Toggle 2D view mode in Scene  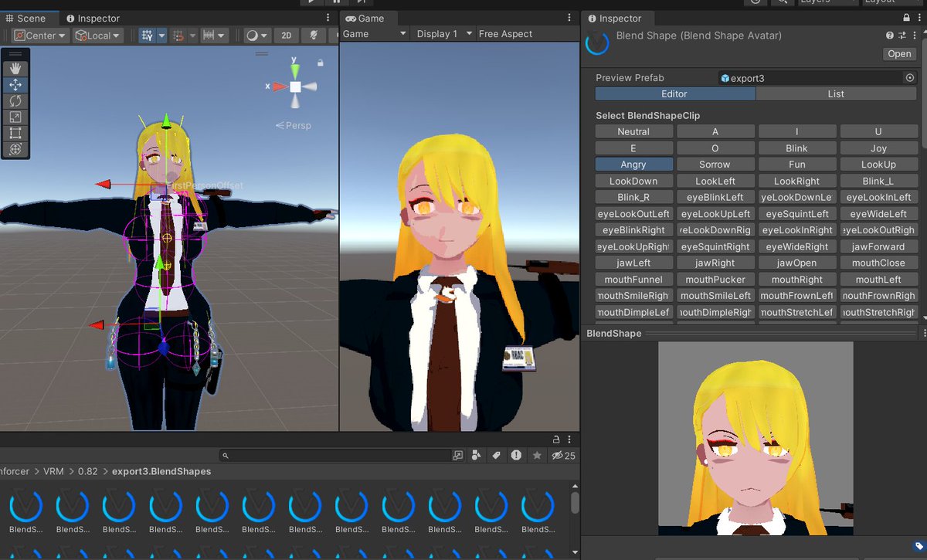click(x=287, y=36)
